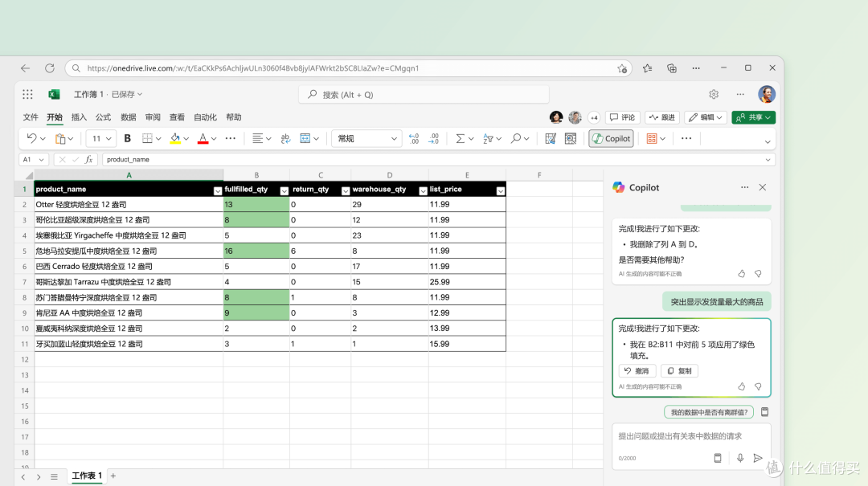Open the 编辑 mode dropdown

[x=706, y=117]
